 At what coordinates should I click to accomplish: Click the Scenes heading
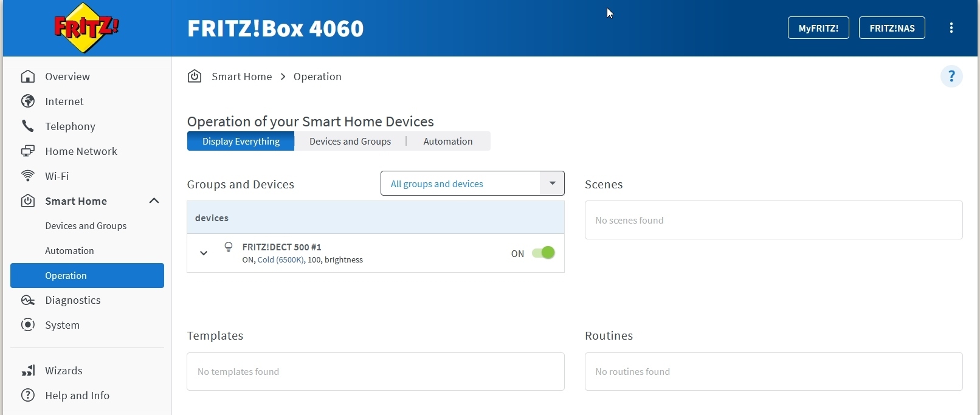coord(604,185)
